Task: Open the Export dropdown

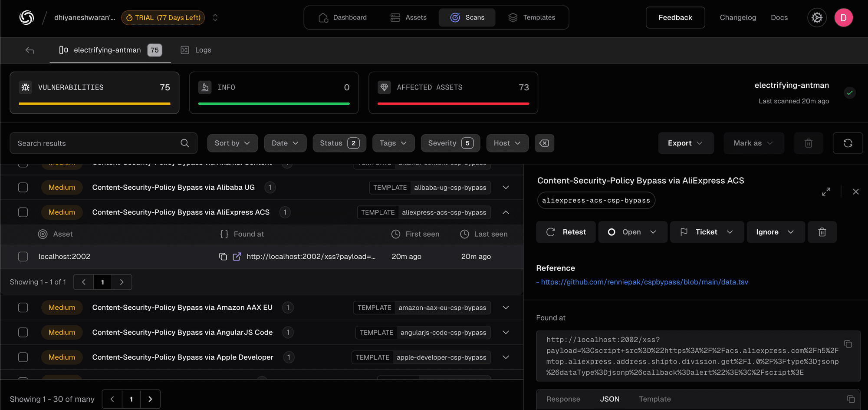Action: point(685,143)
